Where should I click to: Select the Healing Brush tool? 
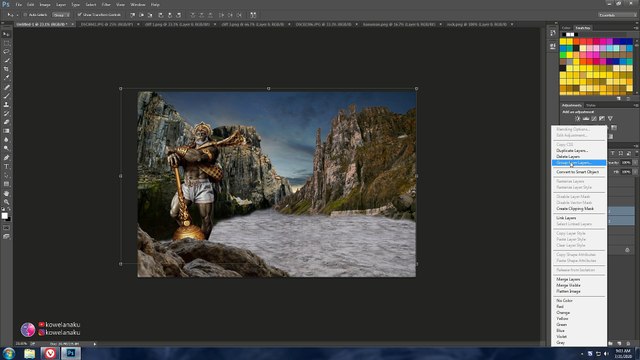[x=6, y=87]
